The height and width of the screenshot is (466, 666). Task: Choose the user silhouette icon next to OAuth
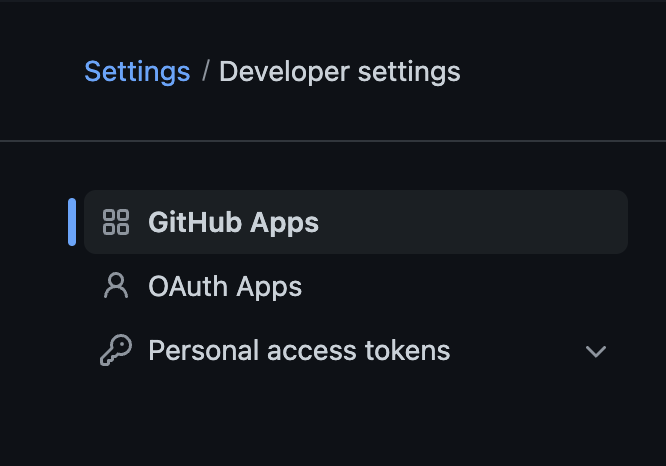116,286
